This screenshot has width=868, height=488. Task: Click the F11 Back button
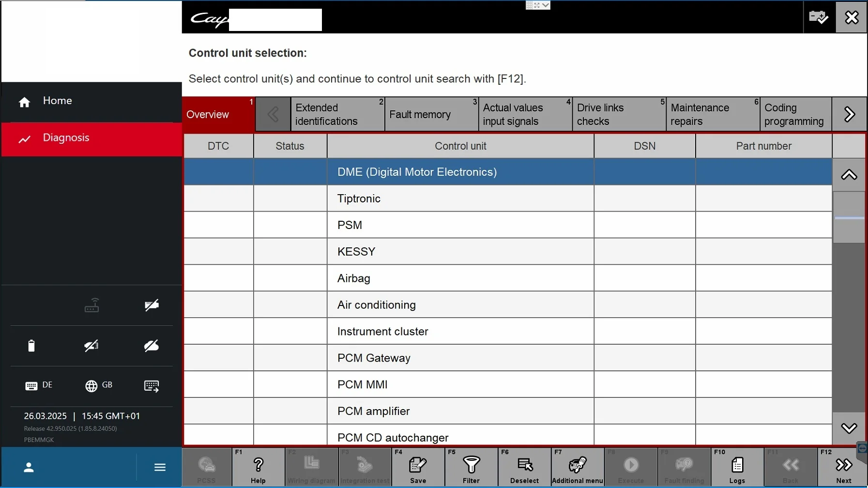[x=791, y=467]
